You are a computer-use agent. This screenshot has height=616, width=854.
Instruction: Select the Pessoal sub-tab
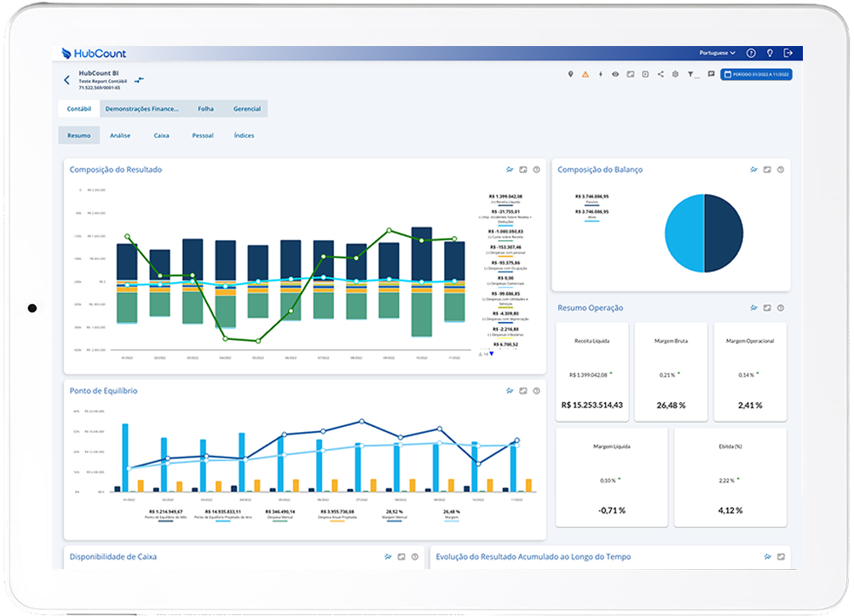click(x=203, y=135)
